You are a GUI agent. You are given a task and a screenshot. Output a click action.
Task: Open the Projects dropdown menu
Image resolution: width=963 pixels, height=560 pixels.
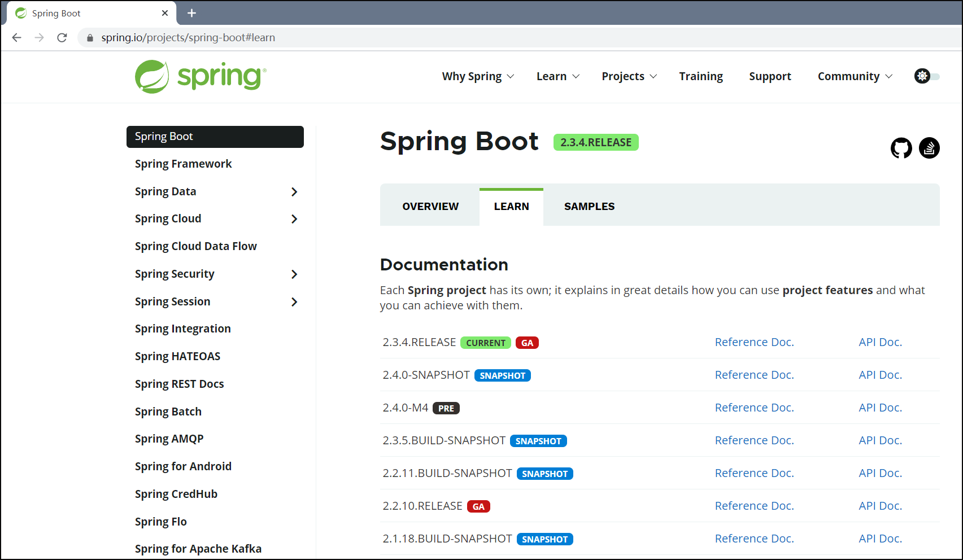coord(629,76)
